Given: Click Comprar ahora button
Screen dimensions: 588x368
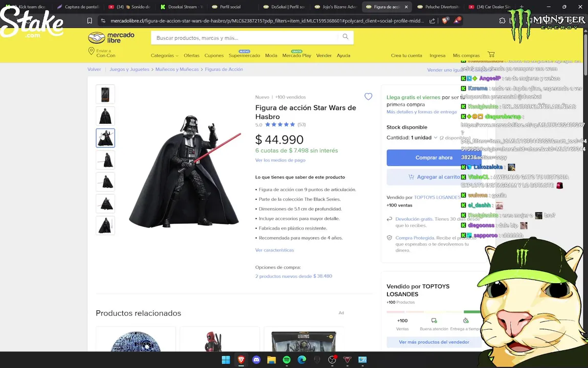Looking at the screenshot, I should click(434, 157).
